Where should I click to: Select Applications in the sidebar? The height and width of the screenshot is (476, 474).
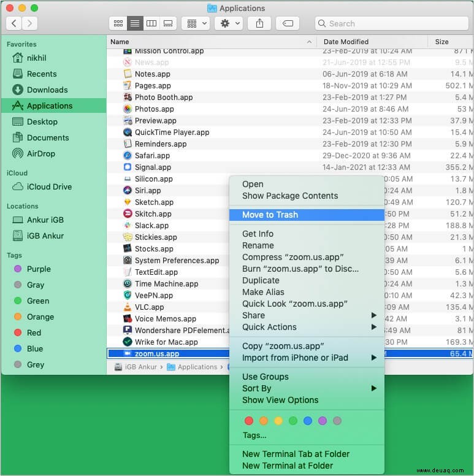tap(54, 106)
